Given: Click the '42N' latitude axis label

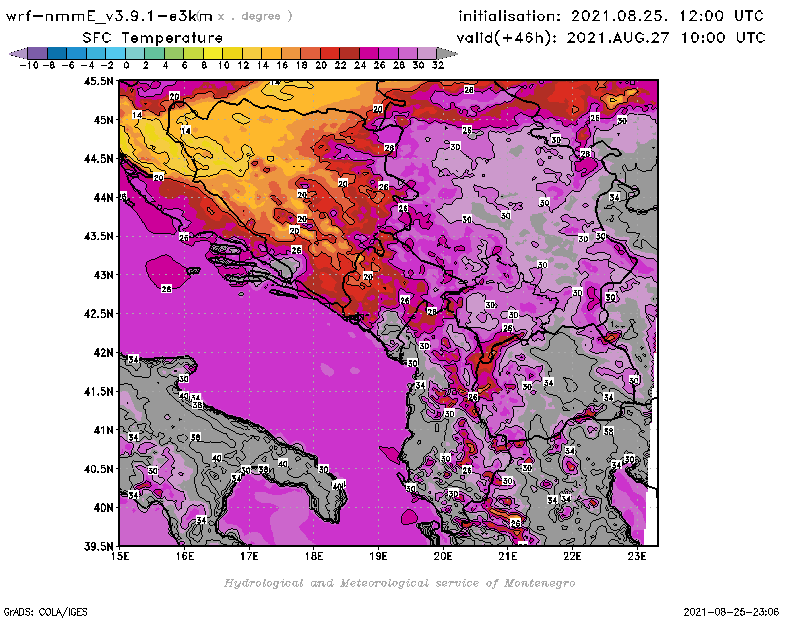Looking at the screenshot, I should point(103,353).
